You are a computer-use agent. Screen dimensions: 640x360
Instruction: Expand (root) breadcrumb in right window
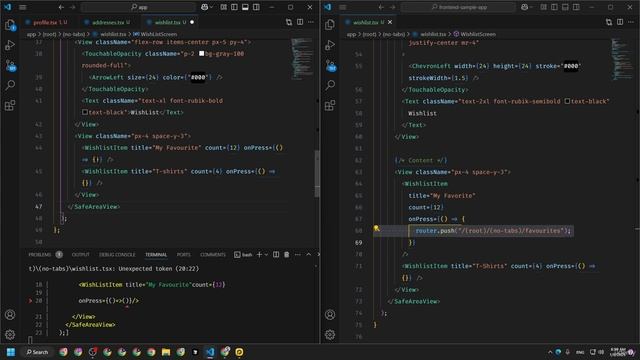coord(369,34)
